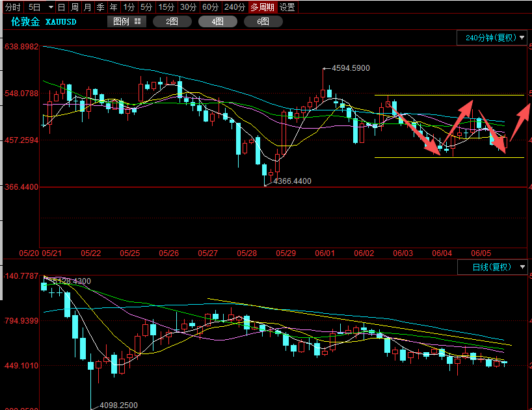Click the 05/29 date on time axis
This screenshot has width=532, height=410.
(286, 253)
